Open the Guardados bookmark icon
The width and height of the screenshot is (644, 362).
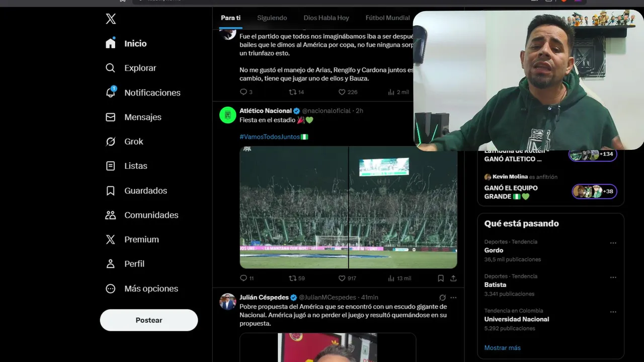tap(111, 191)
